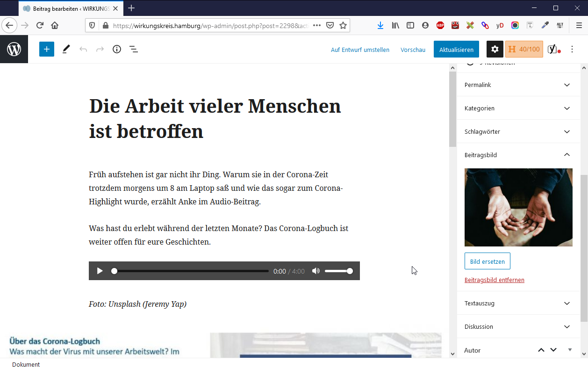Open the block inserter
The image size is (588, 369).
[46, 49]
